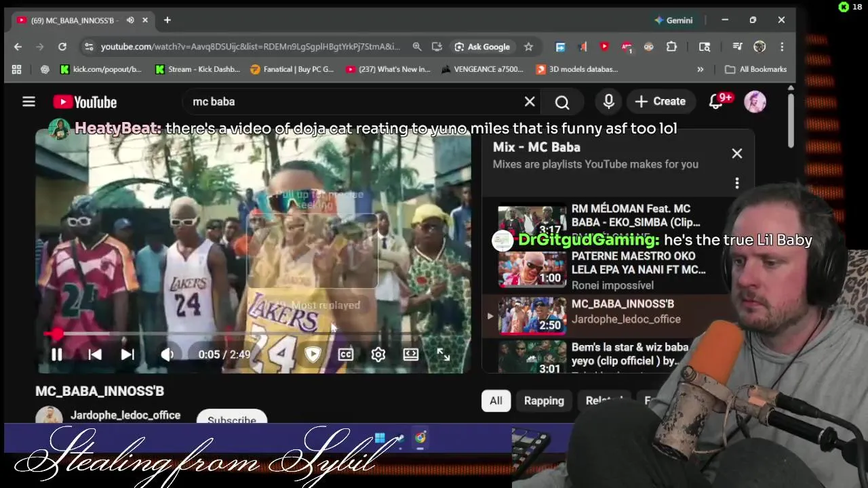868x488 pixels.
Task: Open Gemini button in title bar
Action: tap(673, 20)
